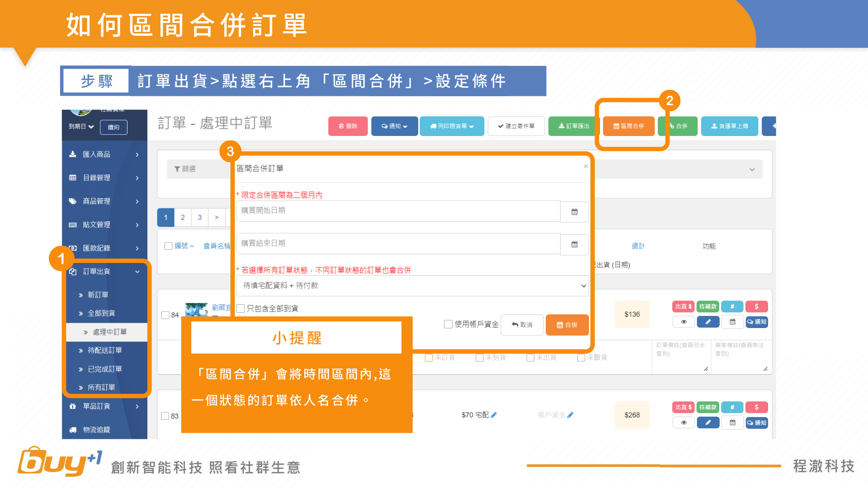Expand the 通知 dropdown in the toolbar
The width and height of the screenshot is (868, 488).
pyautogui.click(x=394, y=126)
